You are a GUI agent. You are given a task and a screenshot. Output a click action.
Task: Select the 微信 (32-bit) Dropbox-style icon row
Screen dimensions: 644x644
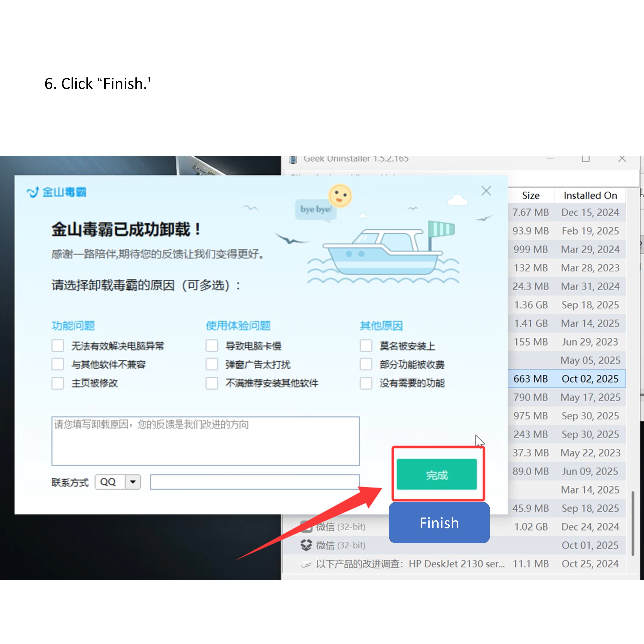pyautogui.click(x=306, y=545)
